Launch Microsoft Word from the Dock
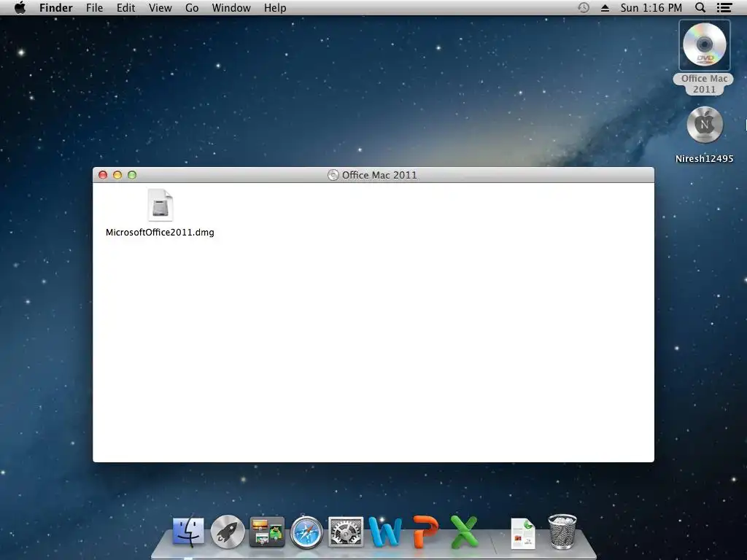 pos(385,532)
